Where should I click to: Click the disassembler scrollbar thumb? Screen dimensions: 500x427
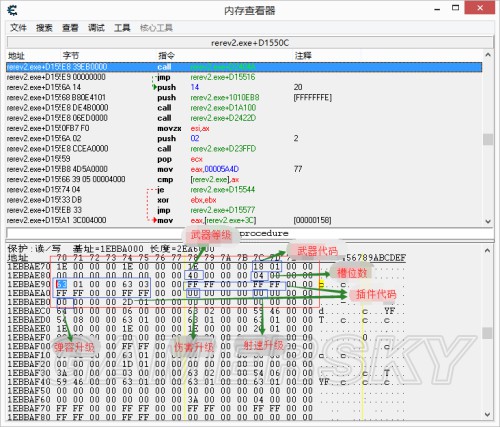pos(488,139)
